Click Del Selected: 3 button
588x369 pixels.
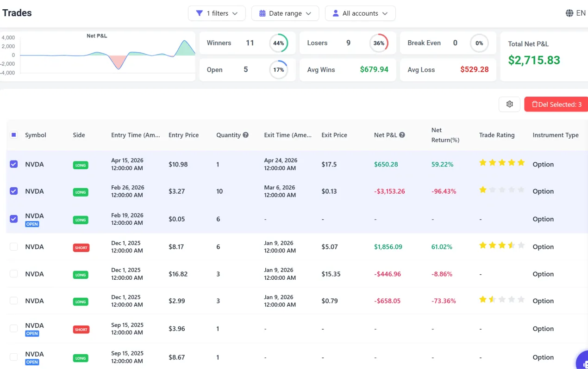557,104
